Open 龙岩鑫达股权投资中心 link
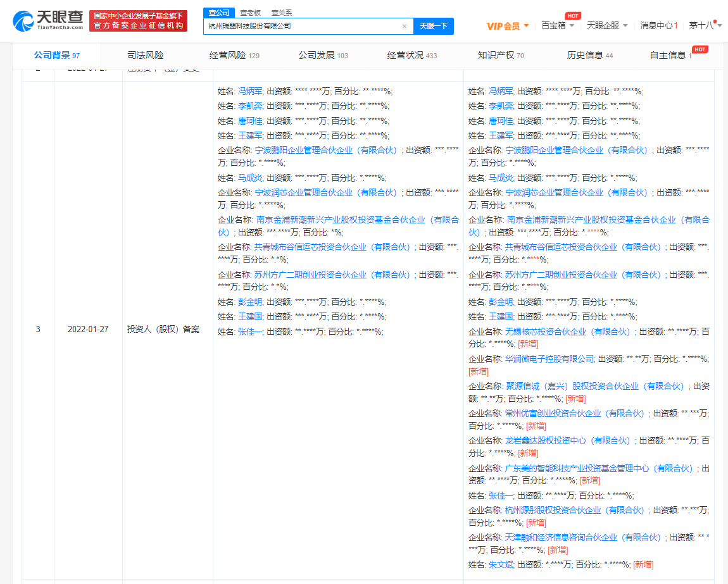Viewport: 728px width, 584px height. pos(568,440)
